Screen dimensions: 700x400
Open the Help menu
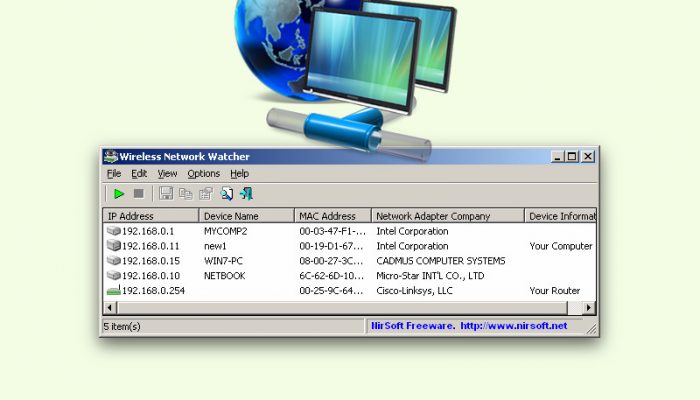[x=240, y=174]
